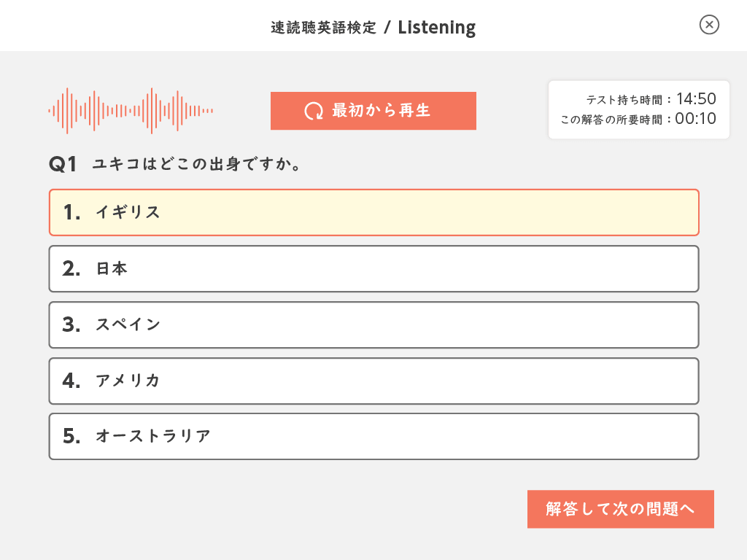Click the question text ユキコはどこの出身ですか

196,164
